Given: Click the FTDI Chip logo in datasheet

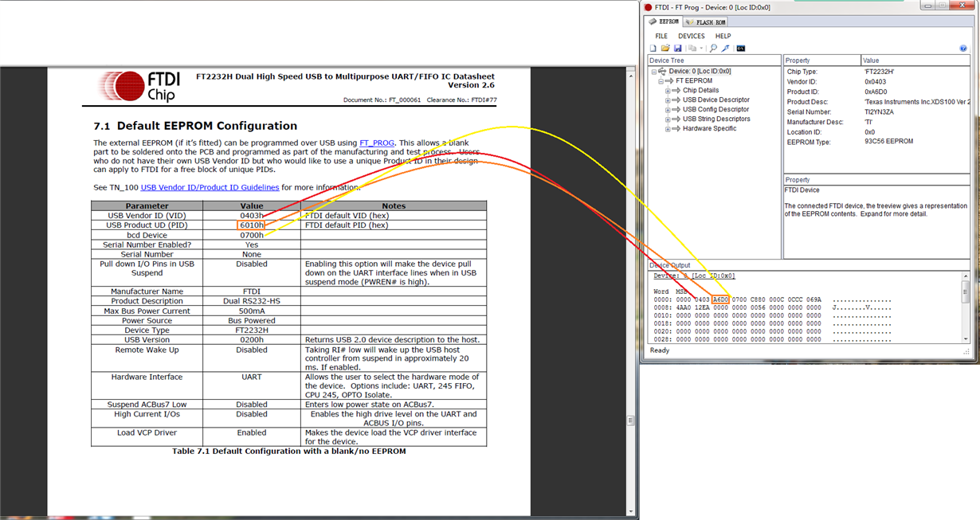Looking at the screenshot, I should [x=140, y=86].
